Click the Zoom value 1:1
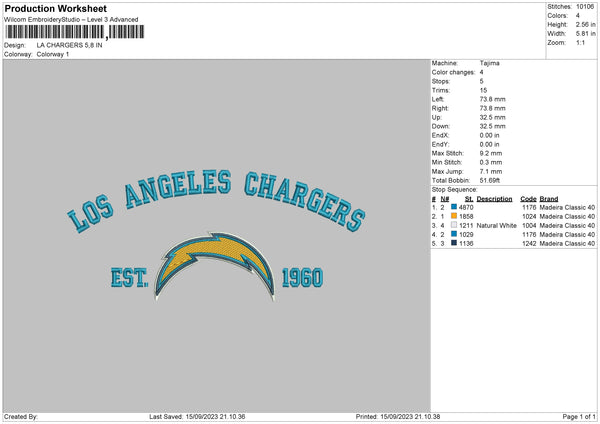The width and height of the screenshot is (600, 424). [580, 42]
